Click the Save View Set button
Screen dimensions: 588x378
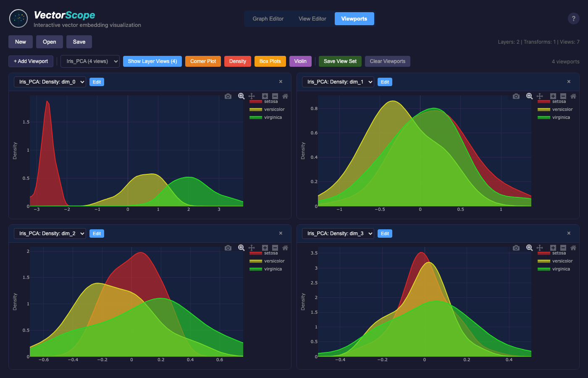click(340, 61)
